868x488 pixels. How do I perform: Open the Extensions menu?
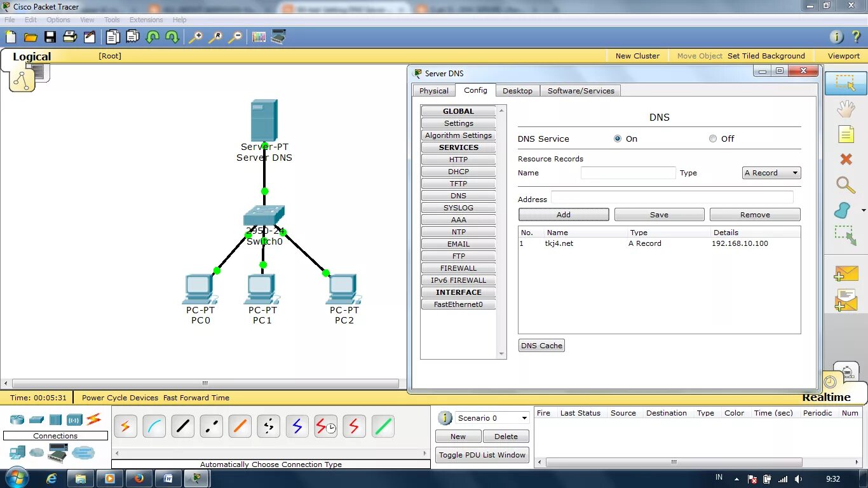146,20
